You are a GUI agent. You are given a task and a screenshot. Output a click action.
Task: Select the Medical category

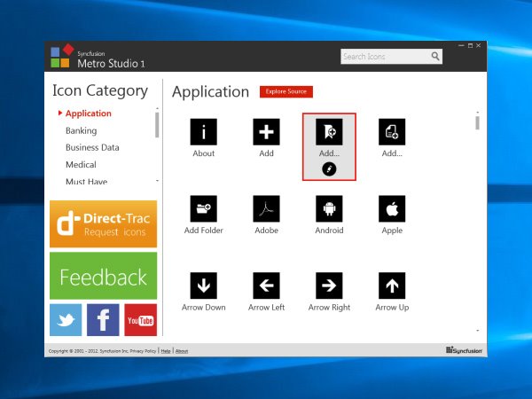click(81, 165)
